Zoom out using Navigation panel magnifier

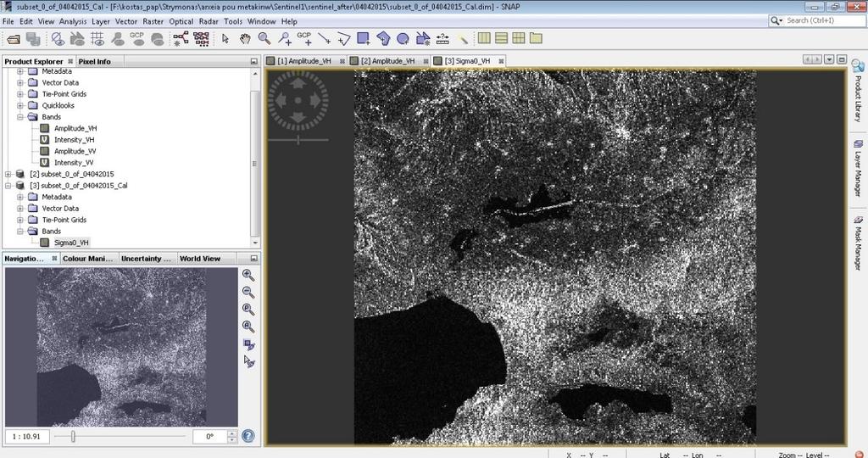(248, 293)
